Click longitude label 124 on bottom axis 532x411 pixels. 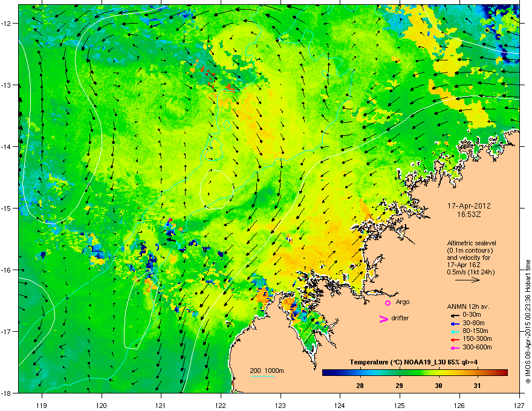(340, 405)
